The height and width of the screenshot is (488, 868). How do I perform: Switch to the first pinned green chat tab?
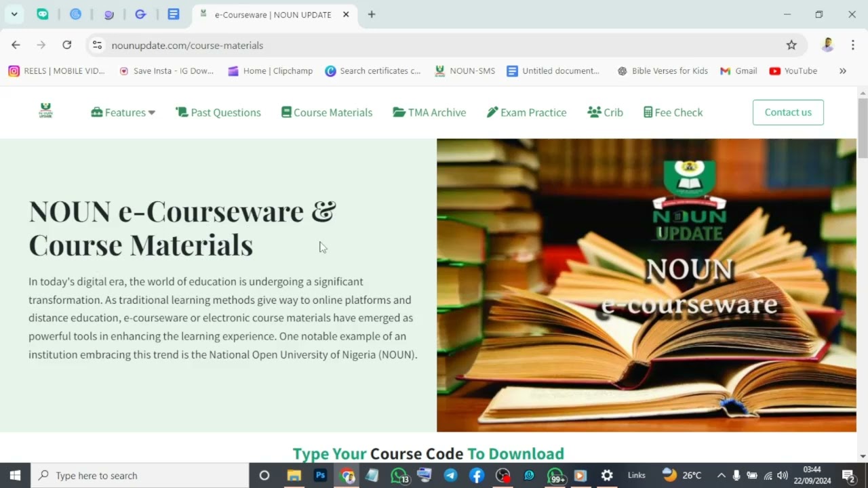pyautogui.click(x=43, y=14)
